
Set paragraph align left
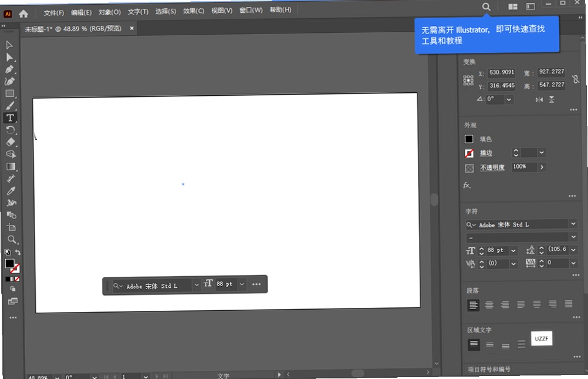(473, 305)
